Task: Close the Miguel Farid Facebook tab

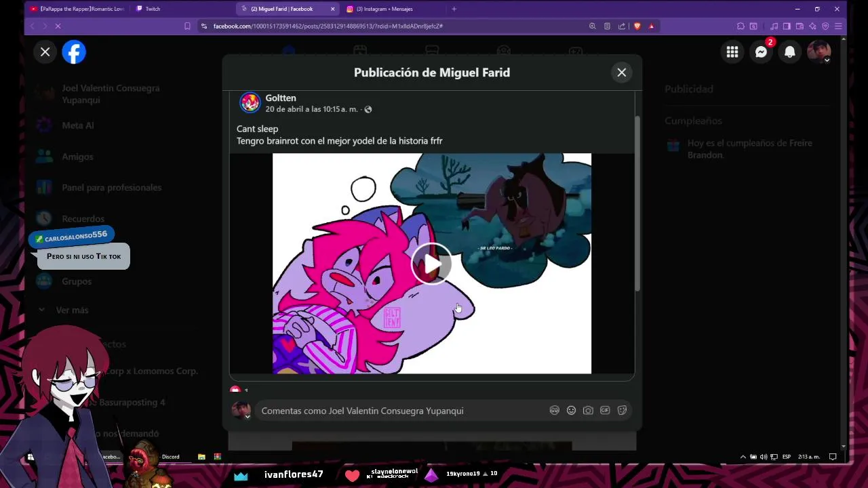Action: point(333,9)
